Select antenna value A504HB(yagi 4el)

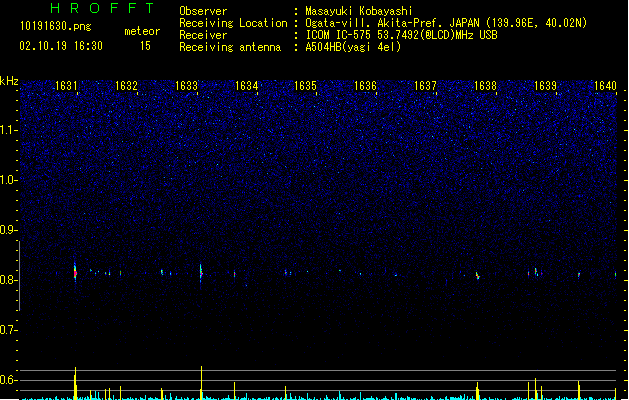(x=353, y=47)
